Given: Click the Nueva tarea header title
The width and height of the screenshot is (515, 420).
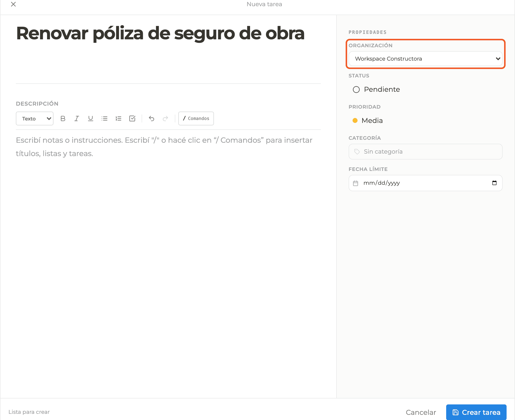Looking at the screenshot, I should pos(264,4).
